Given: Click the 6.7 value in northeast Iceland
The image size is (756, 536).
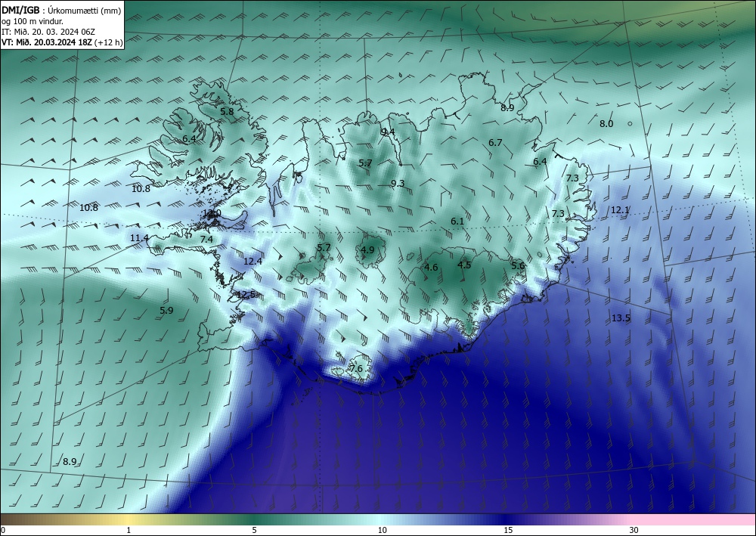Looking at the screenshot, I should coord(495,143).
